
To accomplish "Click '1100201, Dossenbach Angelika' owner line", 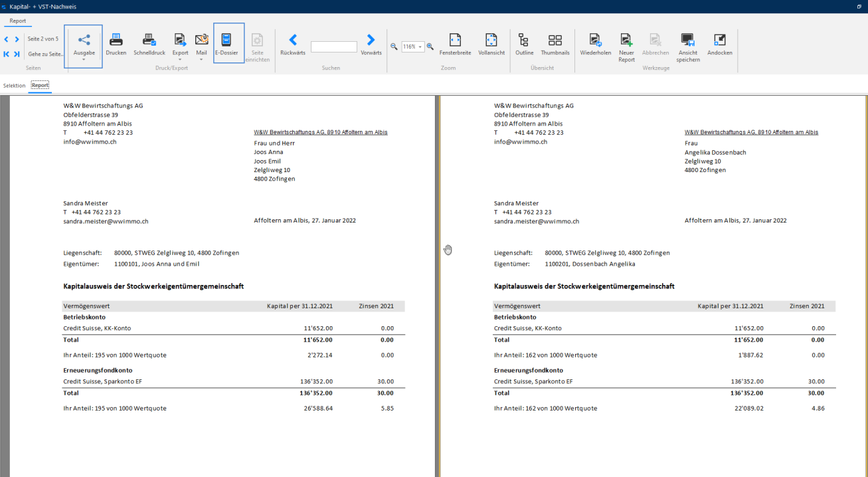I will tap(590, 264).
